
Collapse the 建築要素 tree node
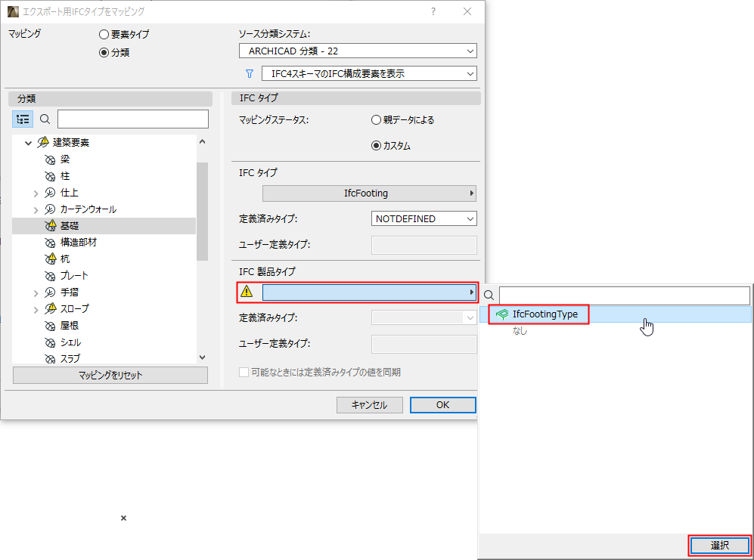[x=28, y=143]
